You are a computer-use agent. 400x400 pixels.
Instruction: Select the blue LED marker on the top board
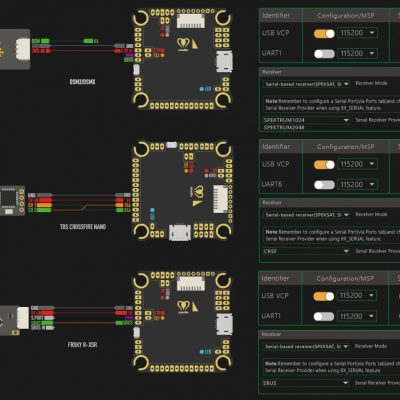pyautogui.click(x=202, y=89)
